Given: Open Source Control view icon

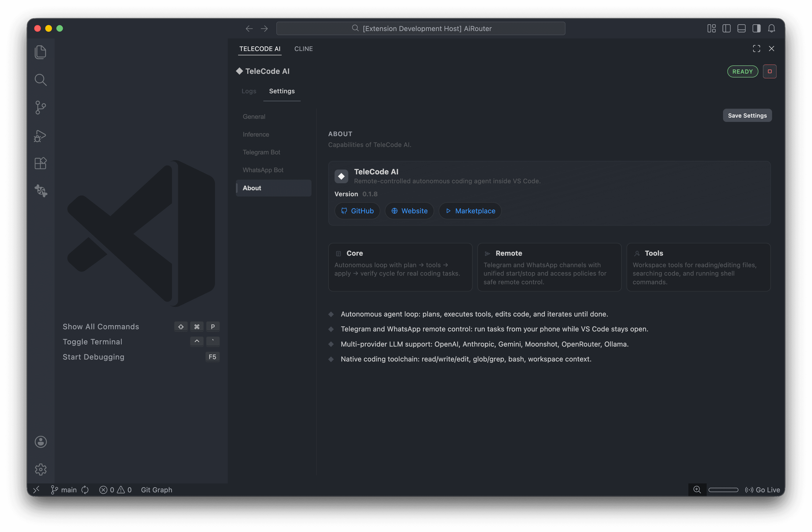Looking at the screenshot, I should point(41,108).
